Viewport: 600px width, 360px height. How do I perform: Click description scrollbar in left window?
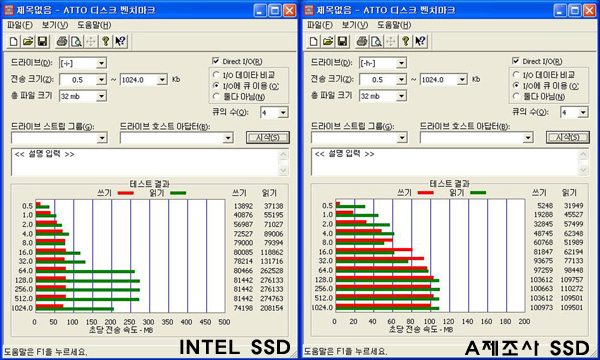(283, 162)
